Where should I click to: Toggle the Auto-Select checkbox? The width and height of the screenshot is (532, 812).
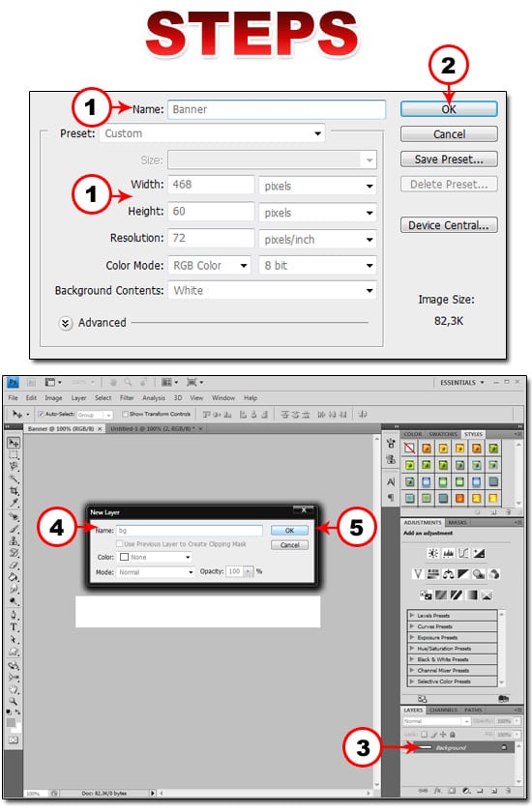[x=42, y=415]
